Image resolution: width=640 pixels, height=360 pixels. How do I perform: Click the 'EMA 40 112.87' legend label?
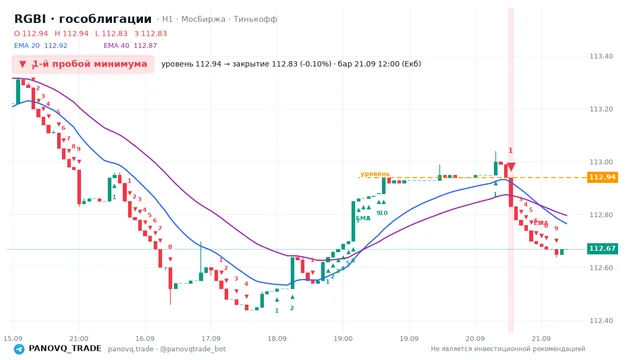click(x=130, y=46)
